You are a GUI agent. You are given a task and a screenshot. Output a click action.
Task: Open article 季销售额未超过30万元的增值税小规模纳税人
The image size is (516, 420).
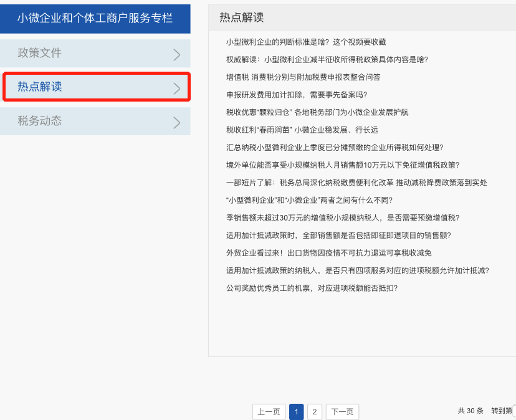coord(343,218)
